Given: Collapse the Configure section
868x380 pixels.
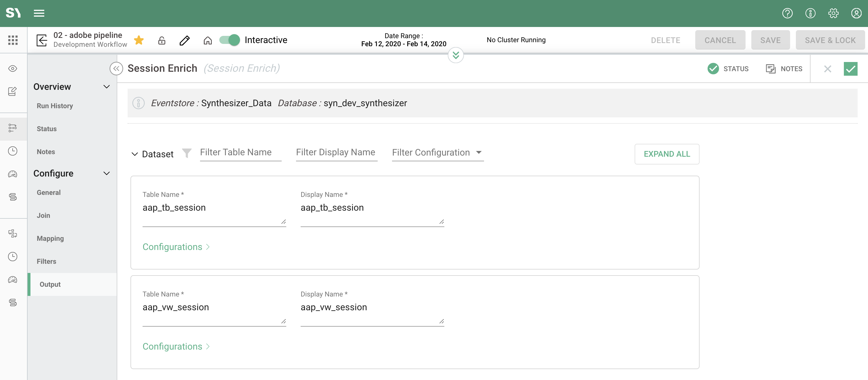Looking at the screenshot, I should point(106,173).
